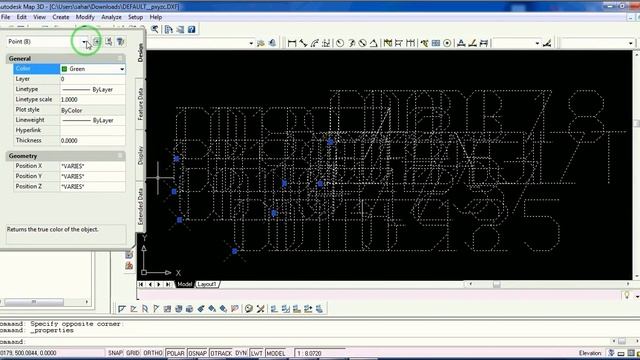This screenshot has height=360, width=640.
Task: Click the linear dimension toolbar icon
Action: 291,43
